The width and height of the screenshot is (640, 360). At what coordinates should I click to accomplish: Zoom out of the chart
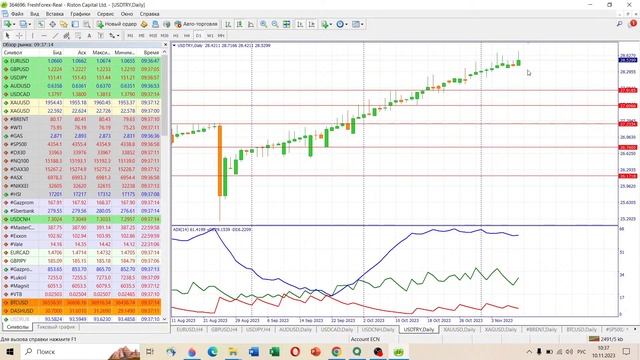pos(275,24)
